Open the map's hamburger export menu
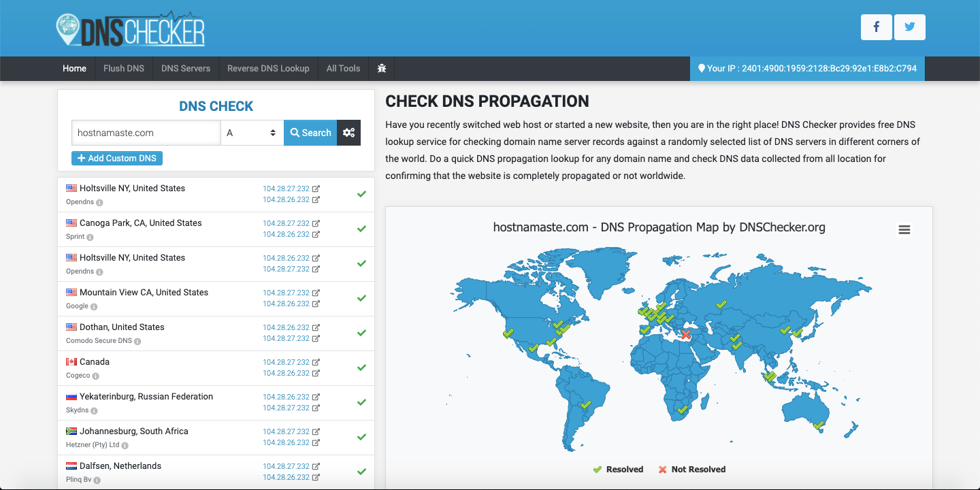980x490 pixels. 904,229
